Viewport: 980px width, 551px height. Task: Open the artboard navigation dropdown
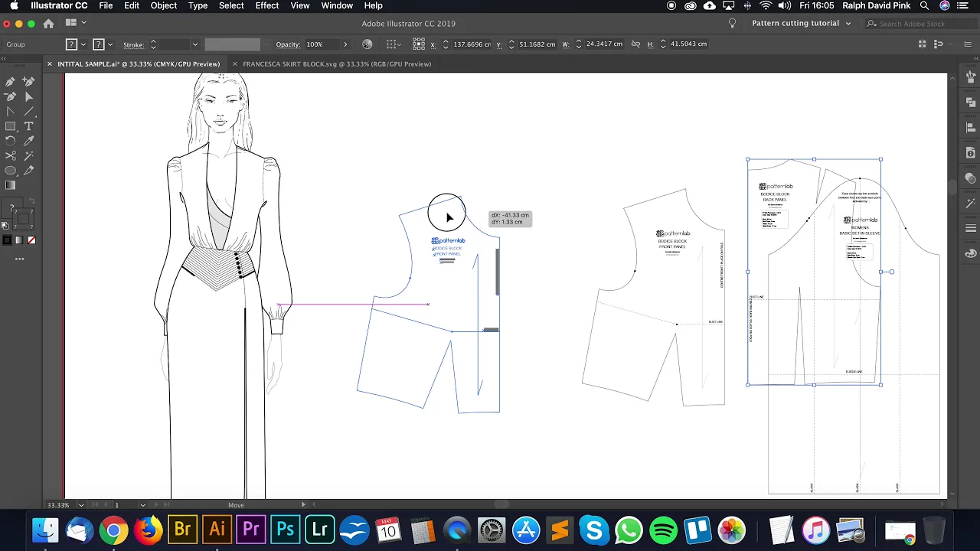click(142, 505)
